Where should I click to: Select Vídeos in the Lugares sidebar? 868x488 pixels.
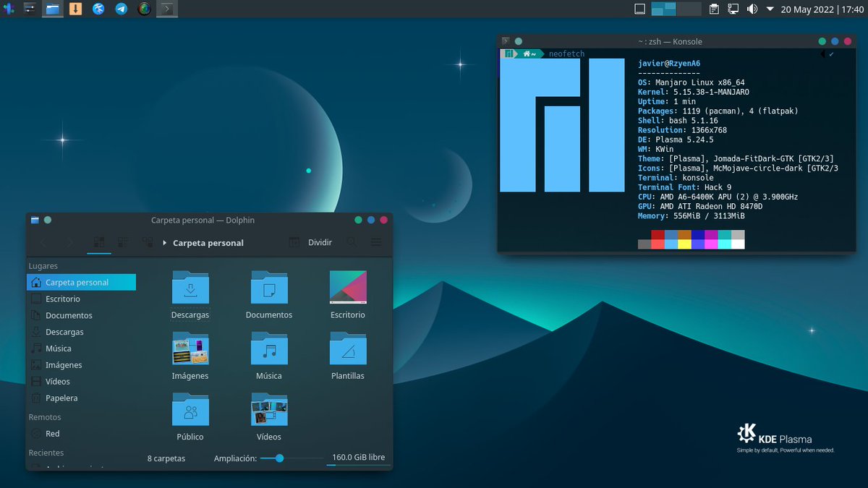[81, 382]
